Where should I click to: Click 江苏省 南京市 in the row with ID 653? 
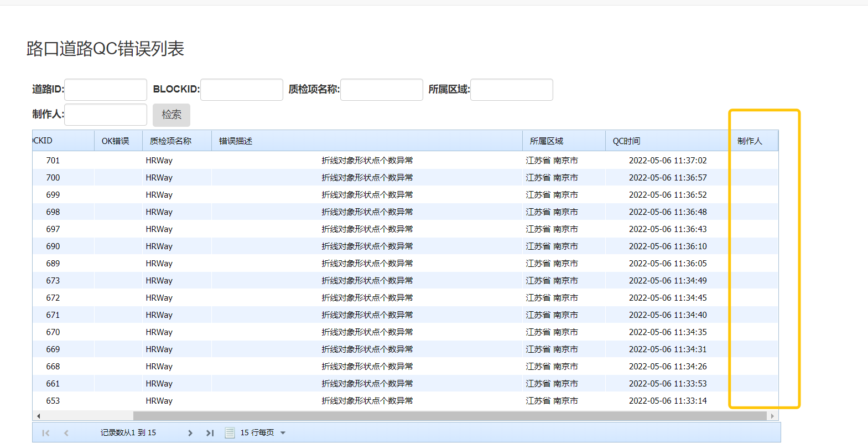click(x=552, y=401)
